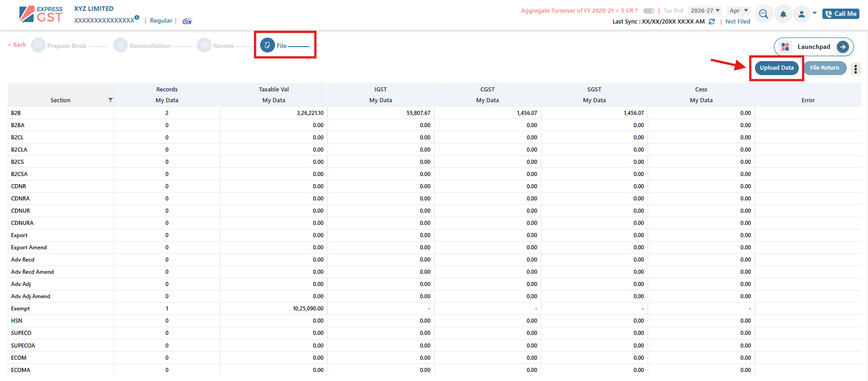868x381 pixels.
Task: Click the Upload Data button
Action: (776, 68)
